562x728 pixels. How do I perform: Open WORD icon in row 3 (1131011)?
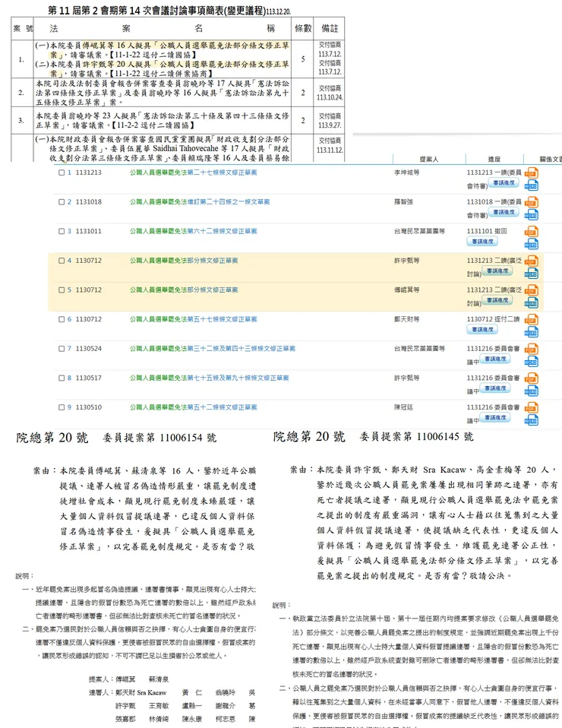[531, 244]
